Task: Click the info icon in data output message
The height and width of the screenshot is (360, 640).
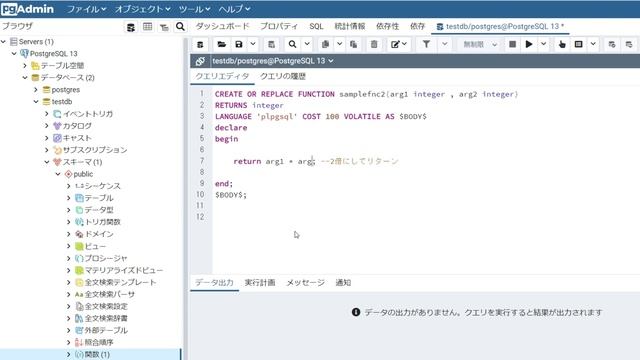Action: click(356, 312)
